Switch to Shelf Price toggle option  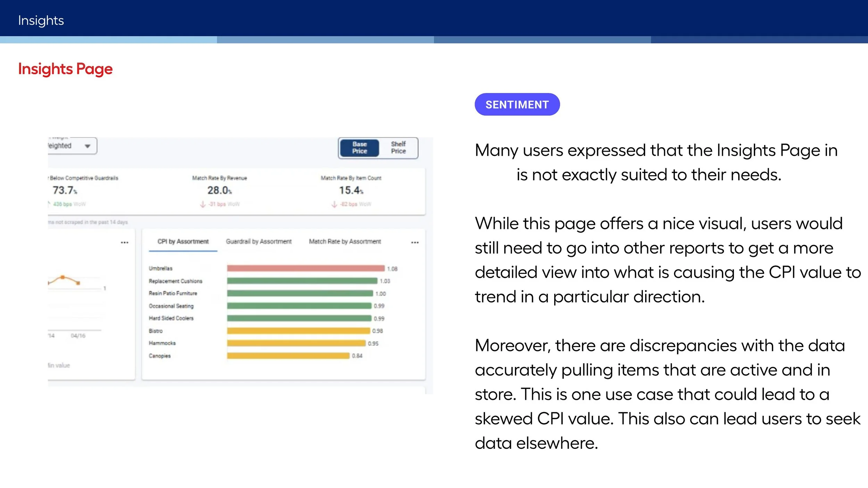point(398,148)
